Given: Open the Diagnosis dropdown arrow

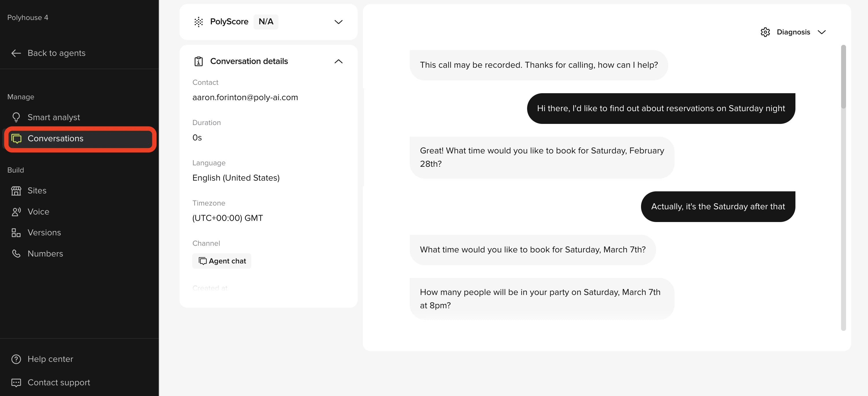Looking at the screenshot, I should pos(821,32).
